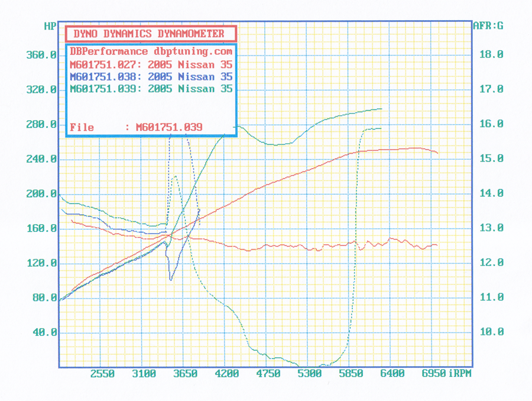Click the 240.0 HP axis value
This screenshot has width=532, height=401.
tap(41, 159)
